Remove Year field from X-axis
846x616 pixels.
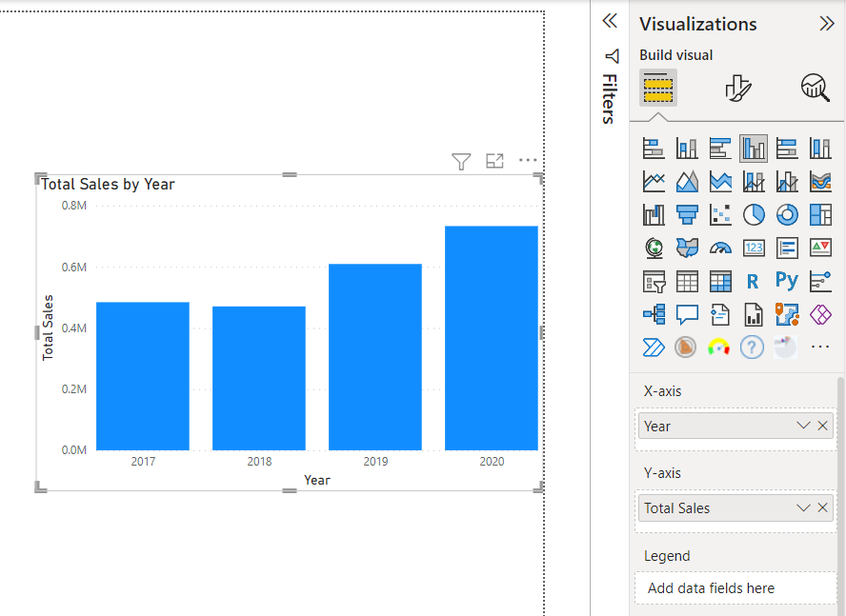(x=823, y=426)
